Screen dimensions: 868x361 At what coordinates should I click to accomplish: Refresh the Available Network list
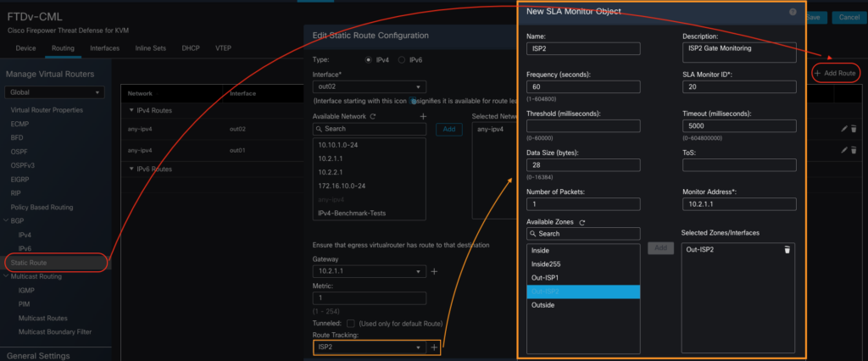[x=373, y=116]
